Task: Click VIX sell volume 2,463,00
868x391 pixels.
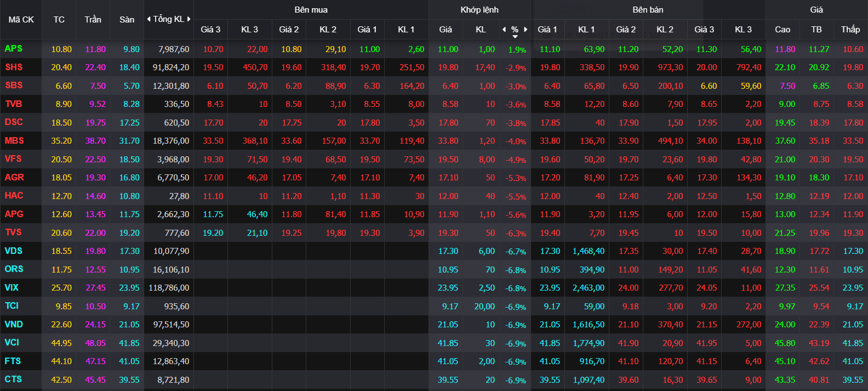Action: click(x=589, y=288)
